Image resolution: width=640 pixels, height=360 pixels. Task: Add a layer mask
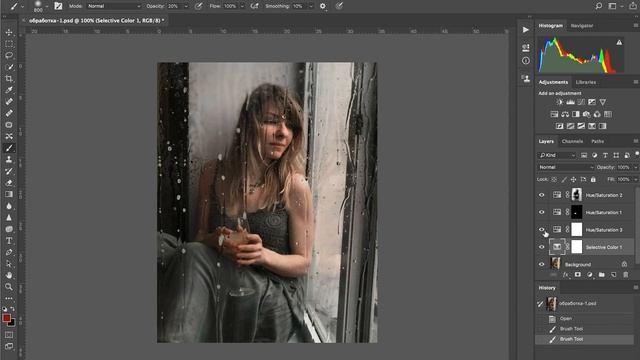pos(578,275)
